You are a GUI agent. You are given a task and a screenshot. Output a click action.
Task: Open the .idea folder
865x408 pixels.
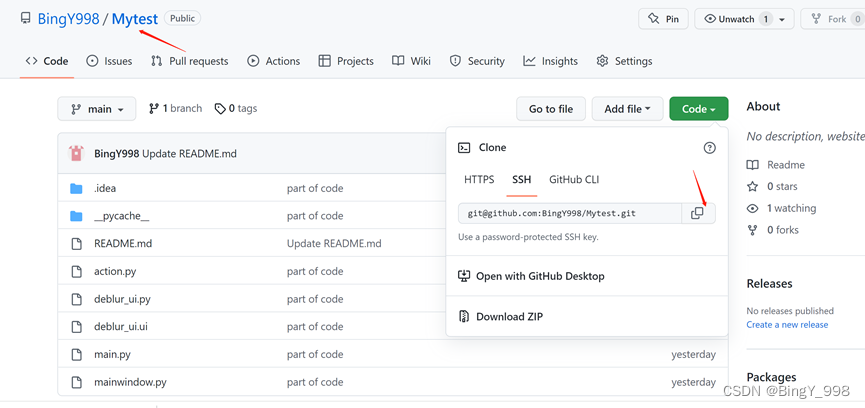[105, 189]
